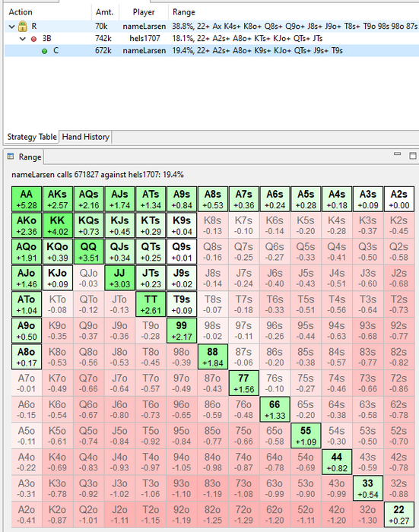
Task: Click the Player column header
Action: (144, 12)
